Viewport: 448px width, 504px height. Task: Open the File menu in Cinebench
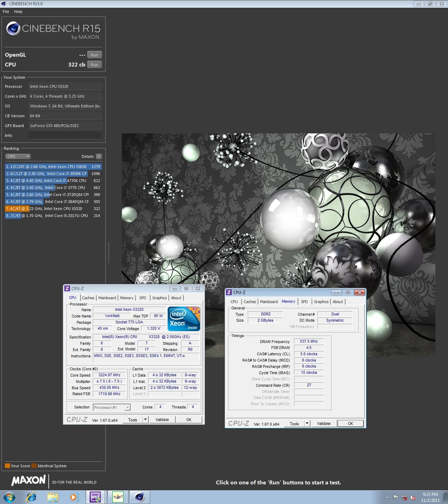point(6,12)
